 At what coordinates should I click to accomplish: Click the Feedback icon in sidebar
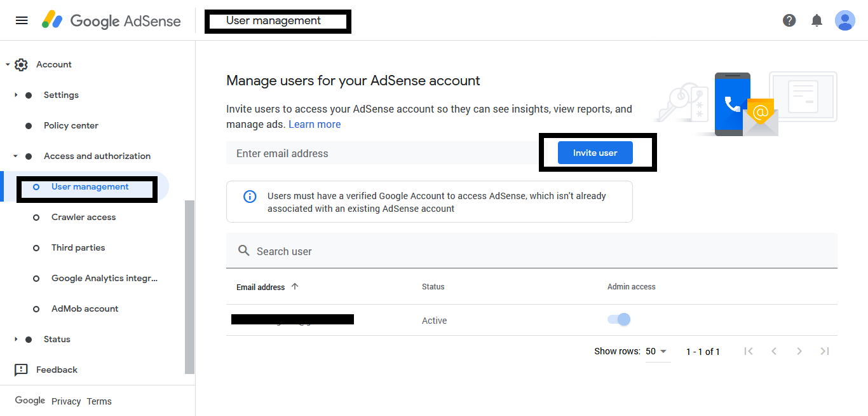point(21,370)
